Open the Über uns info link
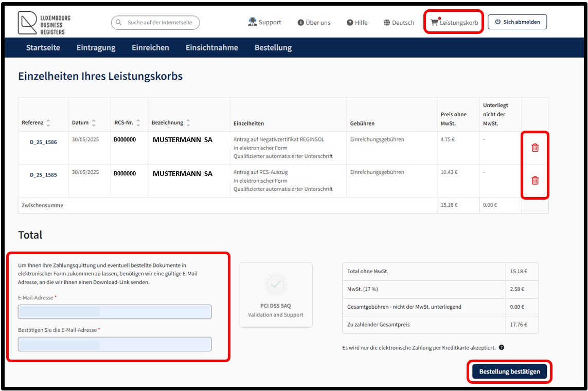 point(314,23)
